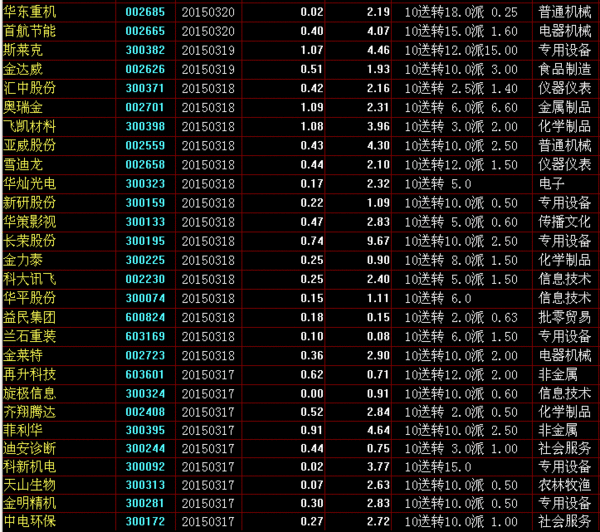This screenshot has height=532, width=600.
Task: Select stock code 300172 for 金电环保
Action: pyautogui.click(x=145, y=521)
